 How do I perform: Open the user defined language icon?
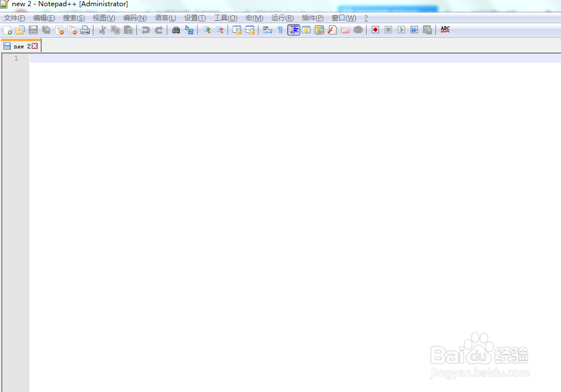[306, 30]
